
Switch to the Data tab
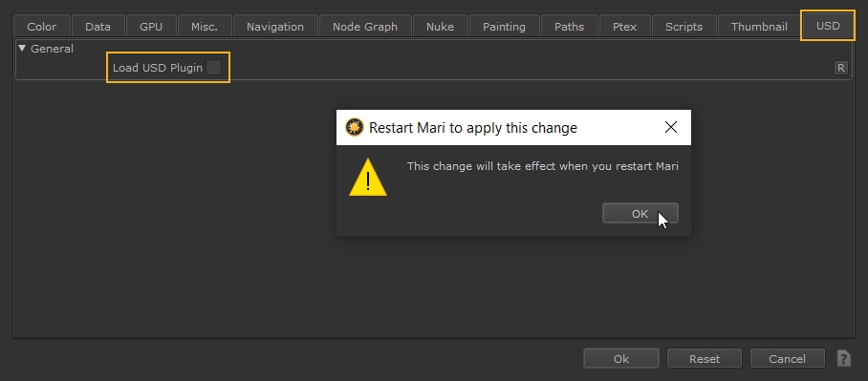tap(98, 27)
